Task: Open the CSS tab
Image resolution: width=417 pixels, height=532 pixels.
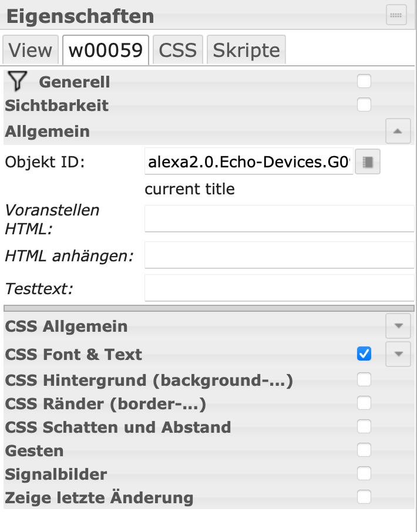Action: 178,50
